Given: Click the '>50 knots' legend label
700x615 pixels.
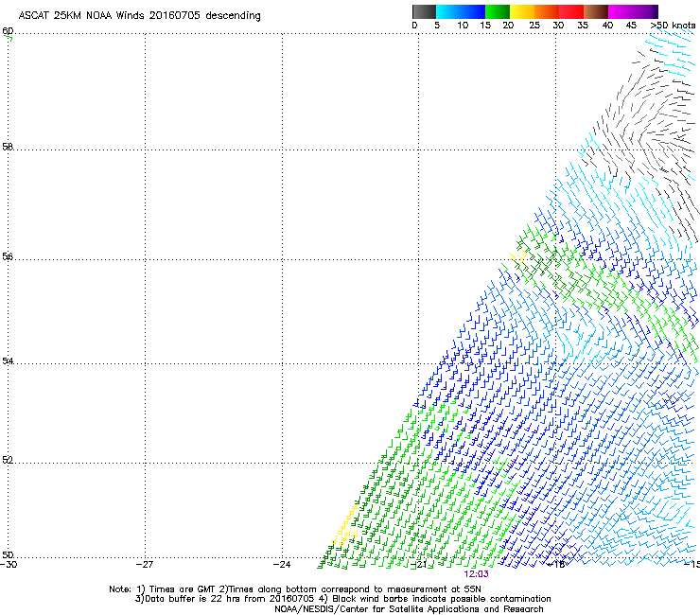Looking at the screenshot, I should pos(673,26).
